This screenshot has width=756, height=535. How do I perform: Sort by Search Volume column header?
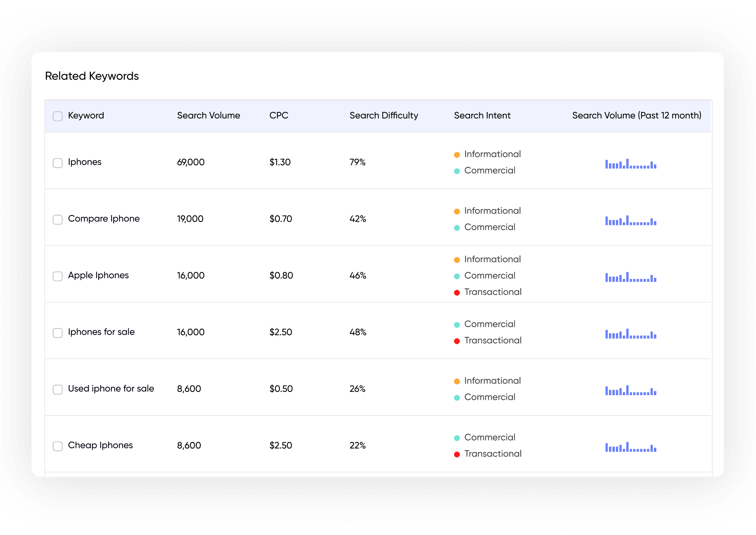point(208,116)
